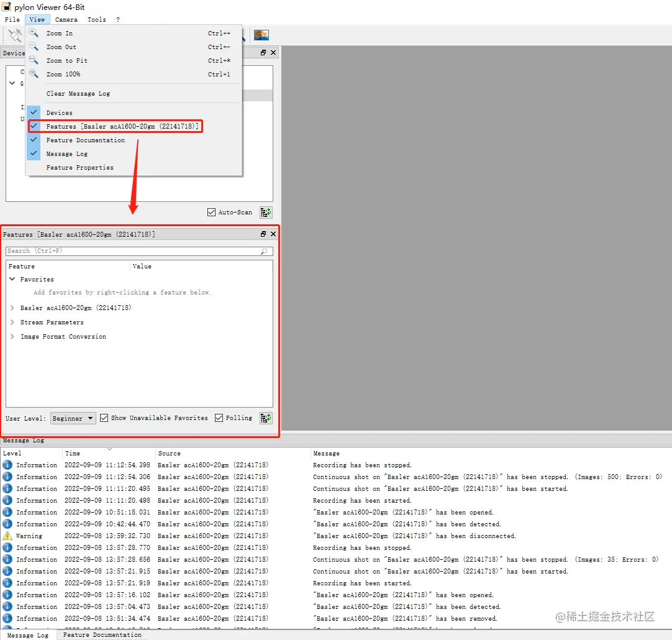The width and height of the screenshot is (672, 640).
Task: Click timestamp 2022-09-09 11:11:20.498
Action: [107, 500]
